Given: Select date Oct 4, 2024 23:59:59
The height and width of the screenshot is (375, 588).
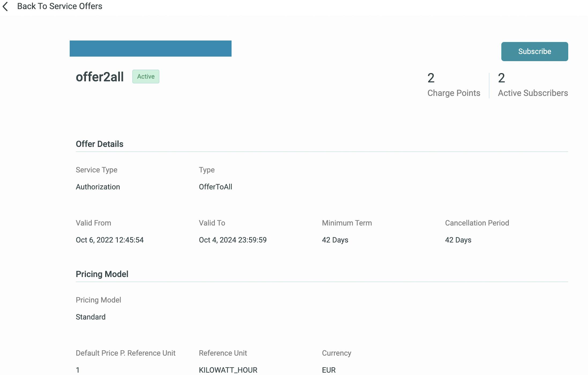Looking at the screenshot, I should 233,240.
